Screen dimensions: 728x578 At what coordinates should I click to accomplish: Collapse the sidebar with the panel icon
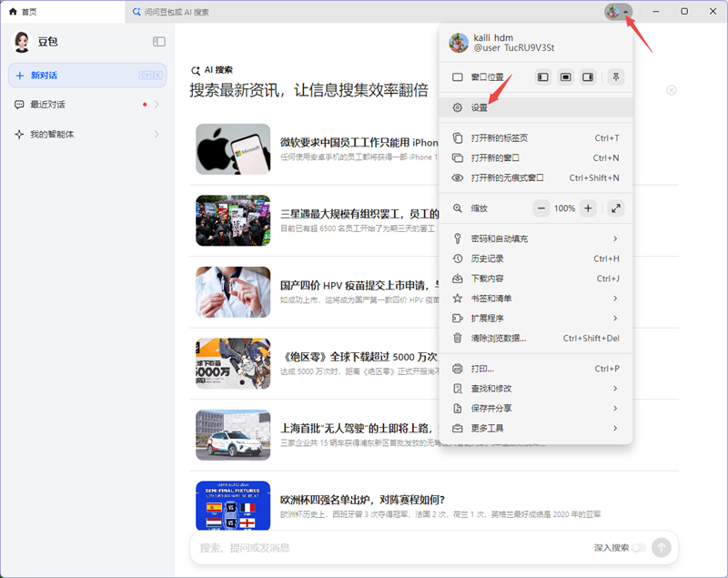(x=158, y=41)
